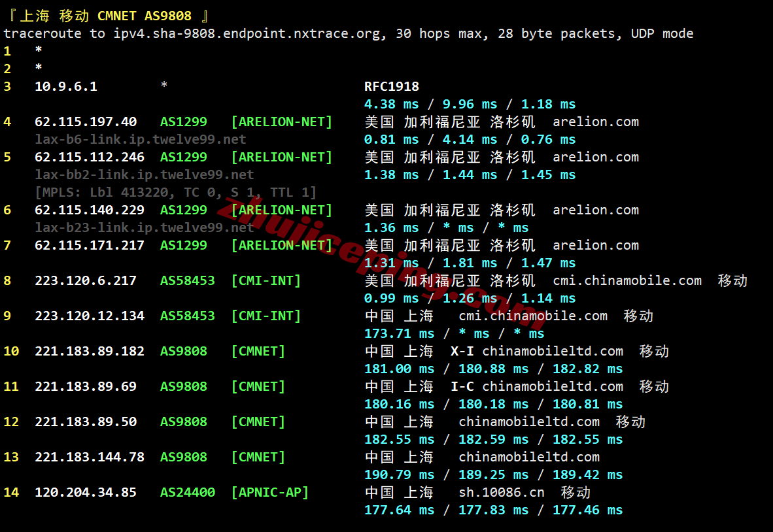Click the 173.71 ms latency on hop 9
This screenshot has width=773, height=532.
click(x=399, y=333)
